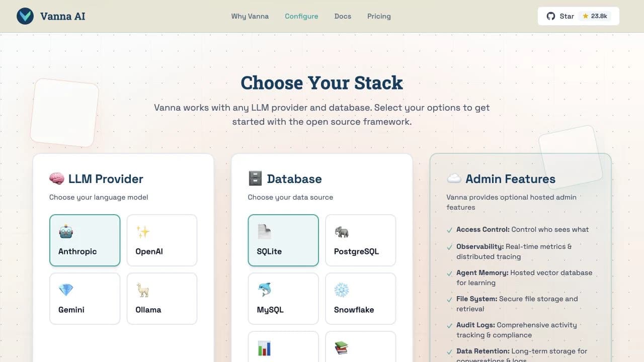The image size is (644, 362).
Task: Click the Choose Your Stack heading
Action: pyautogui.click(x=322, y=82)
